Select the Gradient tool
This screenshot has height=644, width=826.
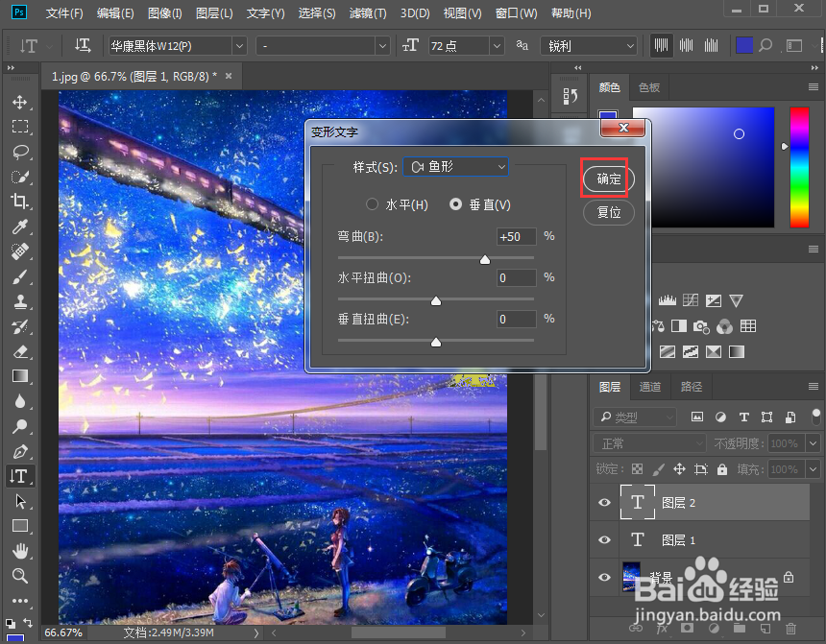pos(20,376)
